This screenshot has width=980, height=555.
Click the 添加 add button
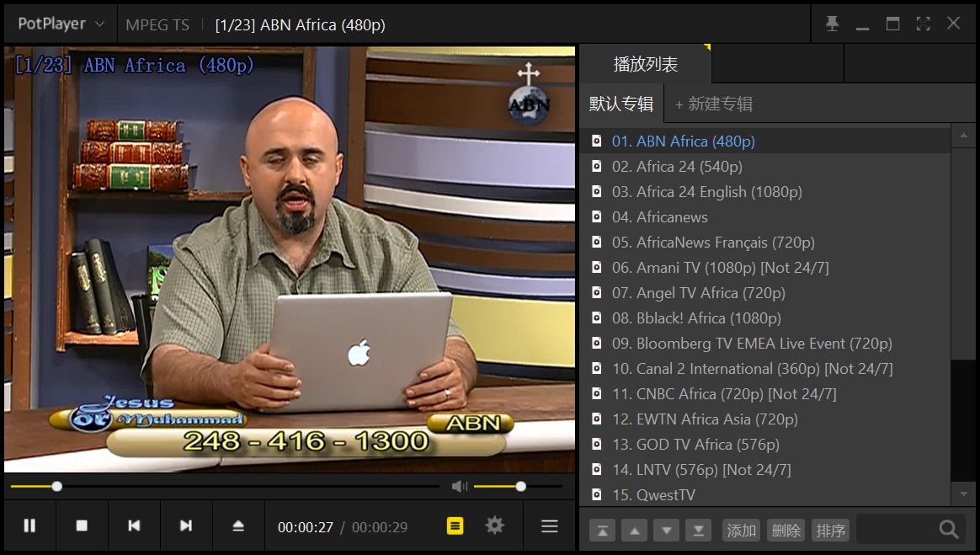pyautogui.click(x=741, y=531)
